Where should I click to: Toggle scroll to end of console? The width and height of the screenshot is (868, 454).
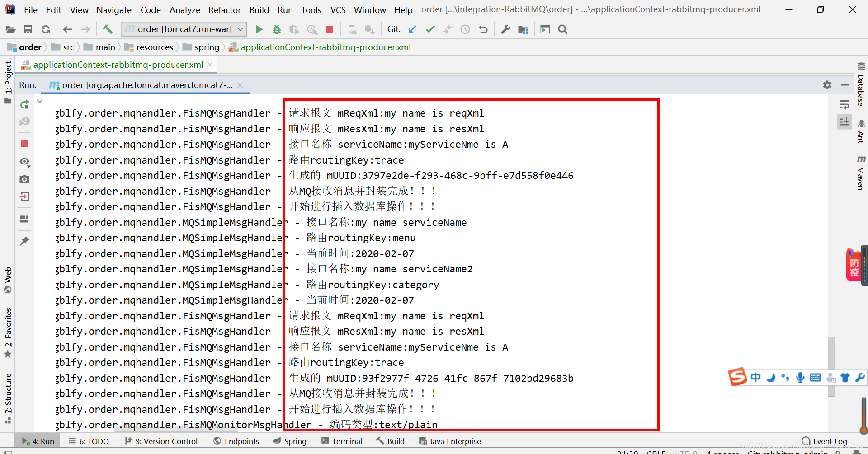844,122
